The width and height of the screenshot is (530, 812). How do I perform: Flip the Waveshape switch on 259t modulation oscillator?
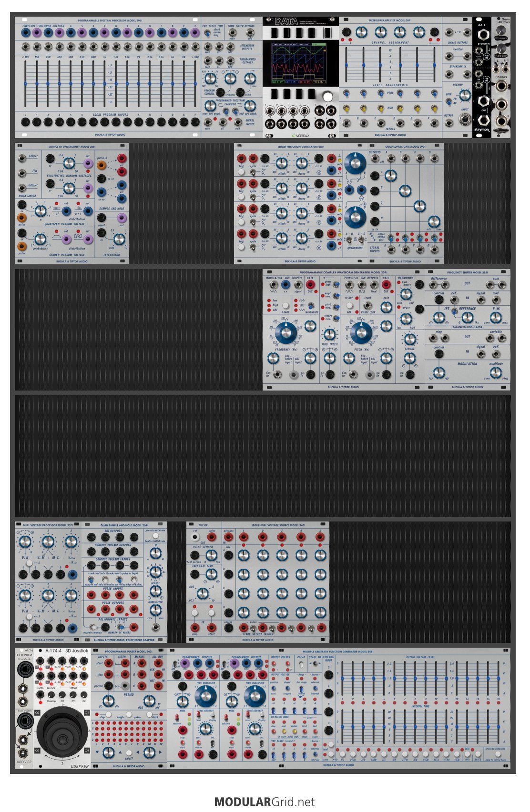click(x=311, y=306)
